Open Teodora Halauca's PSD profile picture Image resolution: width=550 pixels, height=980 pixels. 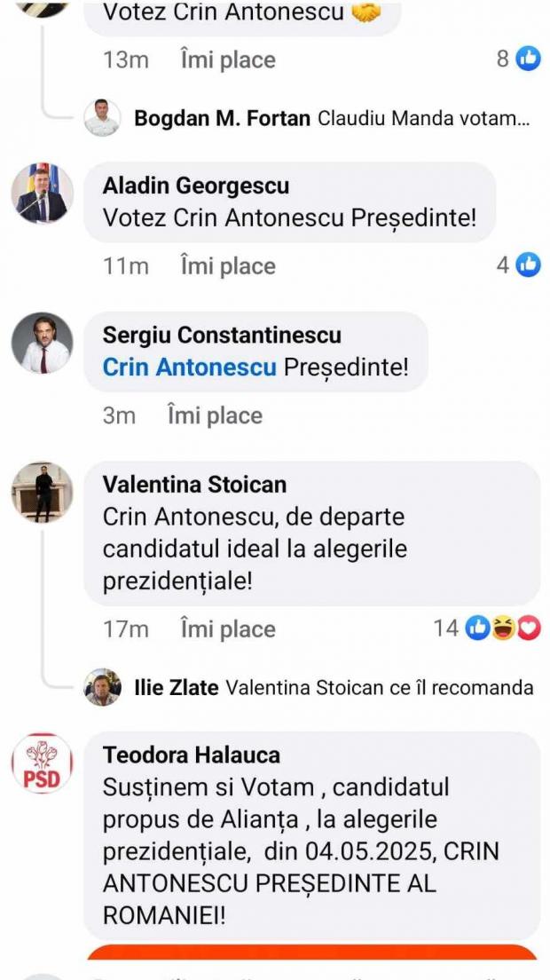coord(42,763)
